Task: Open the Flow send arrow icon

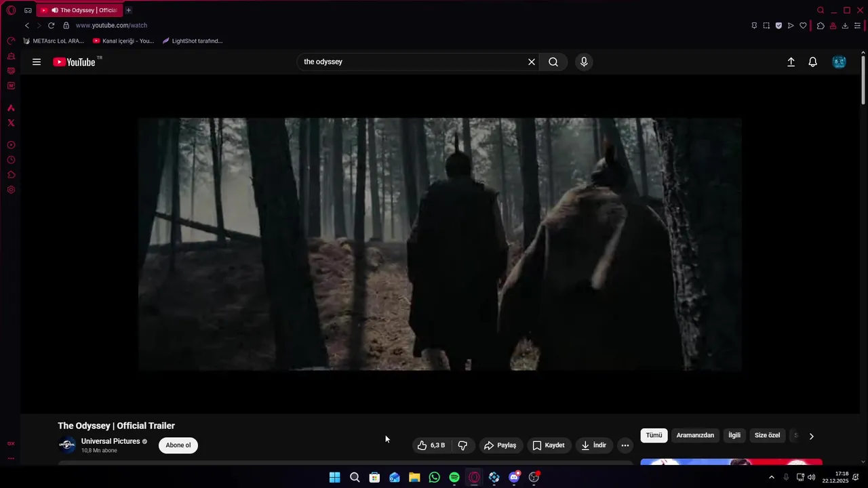Action: coord(791,25)
